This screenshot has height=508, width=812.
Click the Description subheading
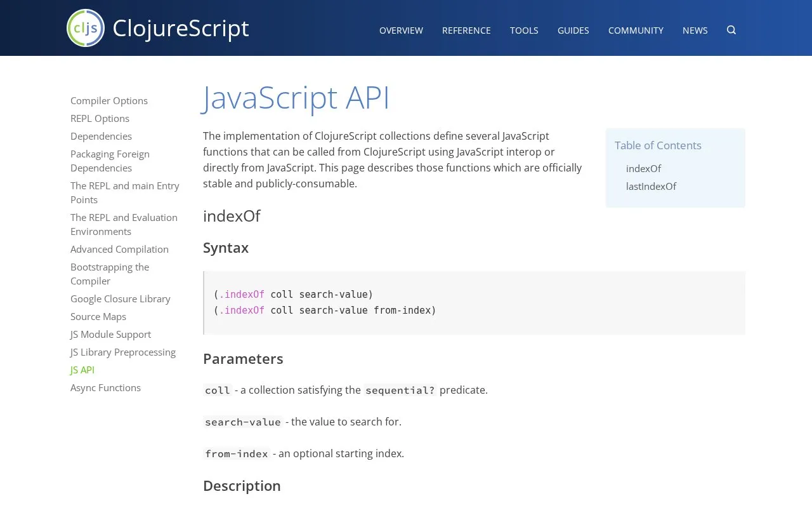tap(242, 486)
